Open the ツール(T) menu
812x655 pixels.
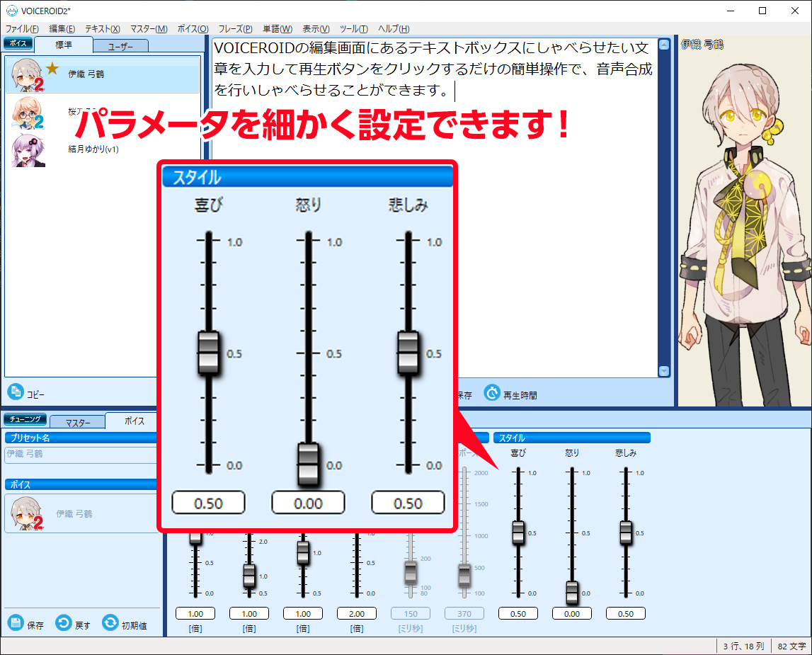(x=354, y=29)
